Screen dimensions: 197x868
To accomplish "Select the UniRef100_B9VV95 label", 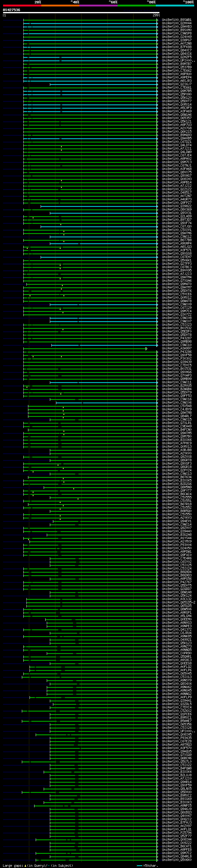I will [x=176, y=271].
